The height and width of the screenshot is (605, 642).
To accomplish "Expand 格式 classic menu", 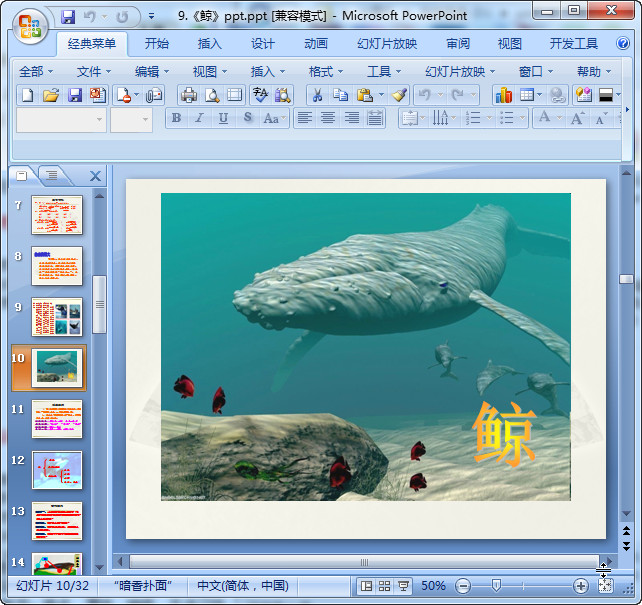I will click(326, 72).
